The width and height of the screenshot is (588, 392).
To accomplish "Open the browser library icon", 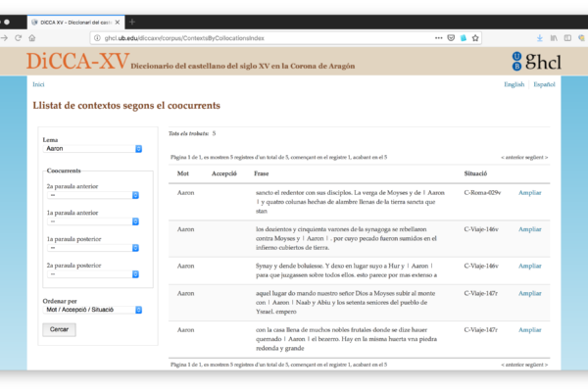I will [x=554, y=38].
